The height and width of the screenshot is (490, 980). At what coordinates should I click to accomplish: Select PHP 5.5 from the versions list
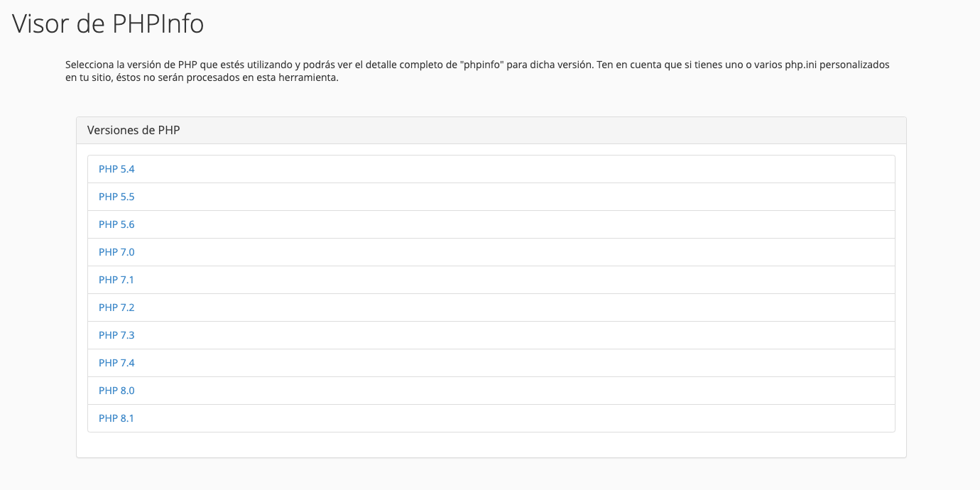[116, 197]
